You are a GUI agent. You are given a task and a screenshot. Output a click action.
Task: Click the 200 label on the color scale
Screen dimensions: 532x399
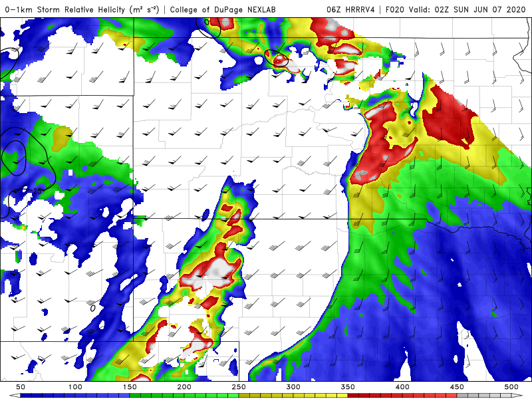point(184,387)
